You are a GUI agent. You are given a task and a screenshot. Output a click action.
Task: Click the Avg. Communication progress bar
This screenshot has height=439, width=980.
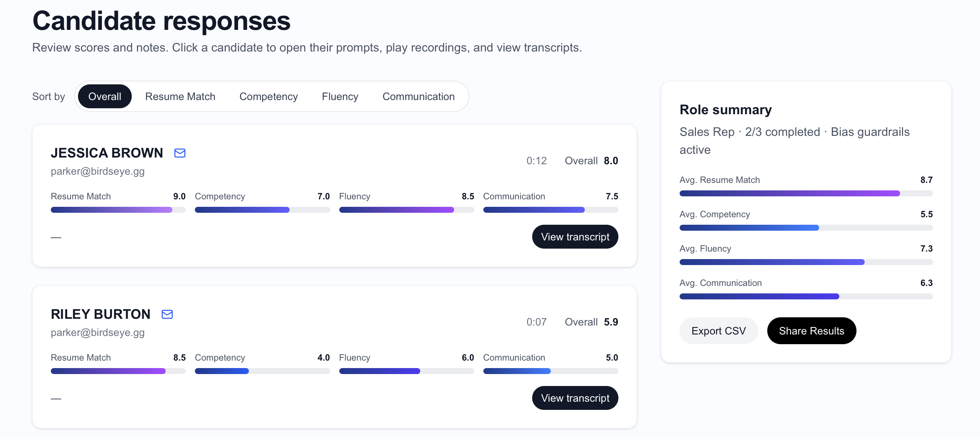point(805,296)
